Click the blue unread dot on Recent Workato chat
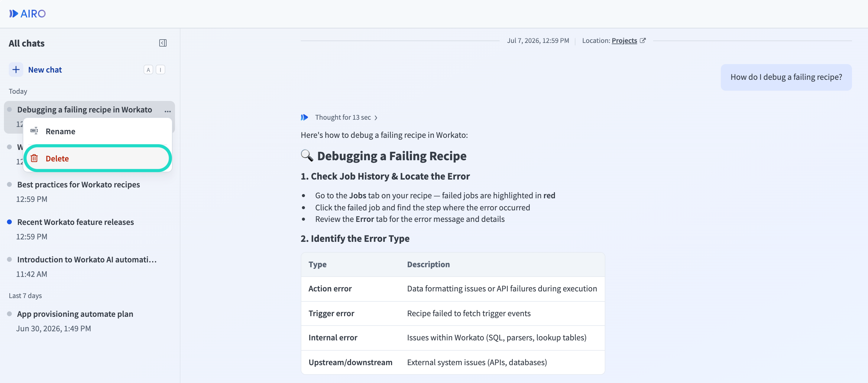Screen dimensions: 868x383 9,222
